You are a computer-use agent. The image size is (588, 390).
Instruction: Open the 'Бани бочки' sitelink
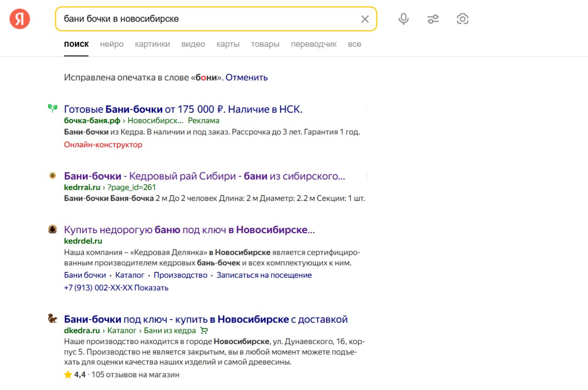coord(85,275)
